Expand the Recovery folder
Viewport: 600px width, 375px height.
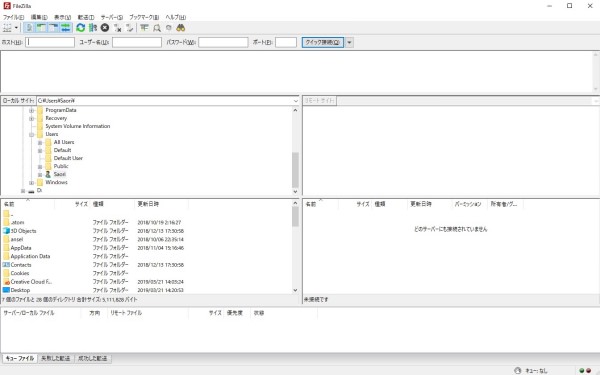(32, 118)
